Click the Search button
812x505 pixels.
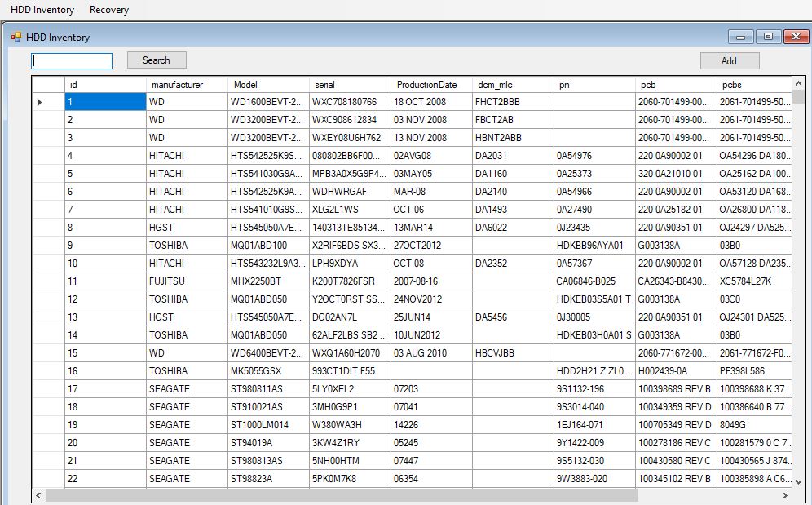(157, 60)
